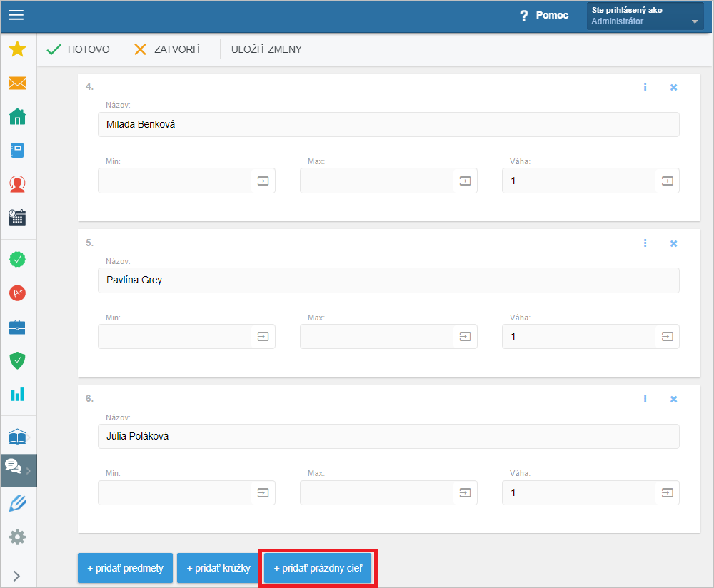Open the open-book library icon
Viewport: 714px width, 588px height.
pyautogui.click(x=17, y=437)
